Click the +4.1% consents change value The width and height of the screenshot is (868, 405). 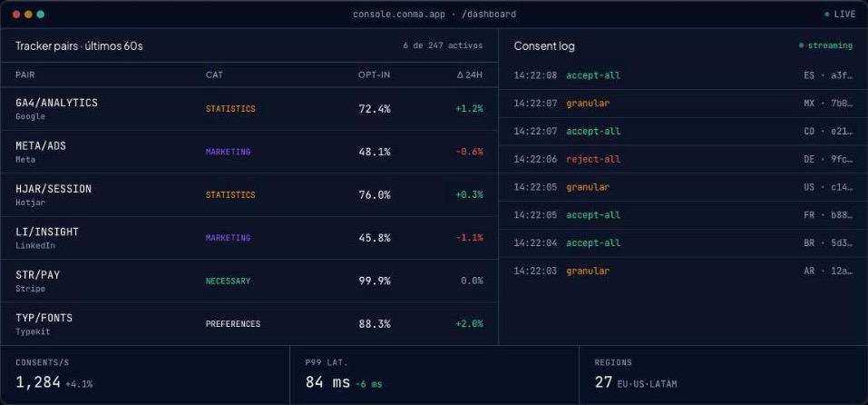79,384
